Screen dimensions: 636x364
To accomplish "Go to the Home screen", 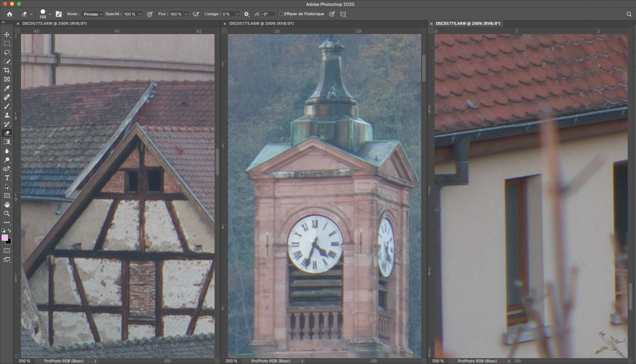I will (x=10, y=14).
